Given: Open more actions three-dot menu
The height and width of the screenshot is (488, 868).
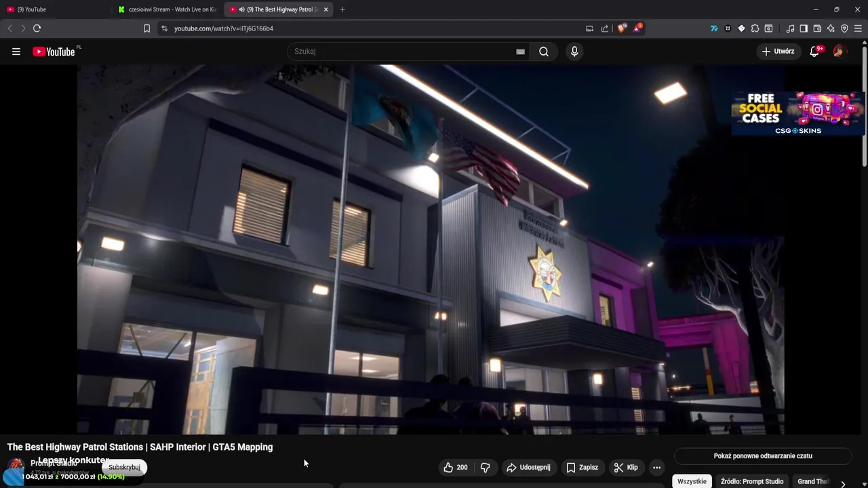Looking at the screenshot, I should (656, 467).
